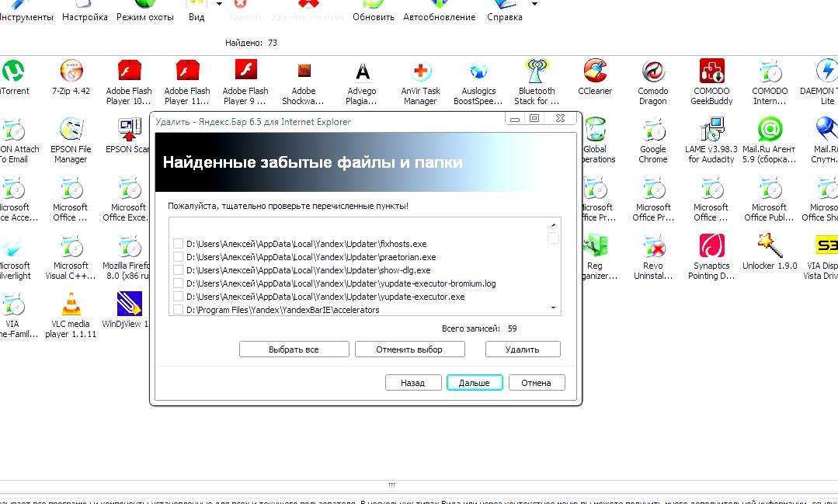
Task: Select Mozilla Firefox 8.0 icon
Action: 130,246
